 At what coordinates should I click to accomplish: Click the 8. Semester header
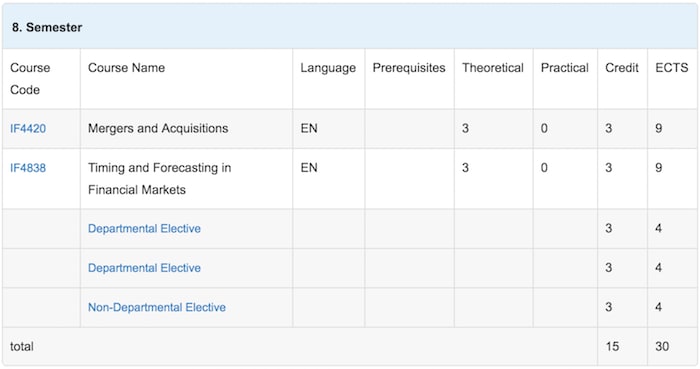tap(47, 28)
